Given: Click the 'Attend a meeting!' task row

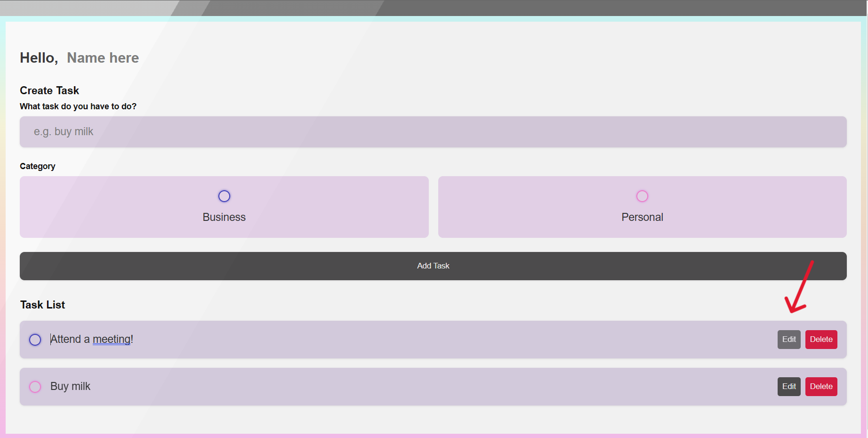Looking at the screenshot, I should [x=377, y=340].
